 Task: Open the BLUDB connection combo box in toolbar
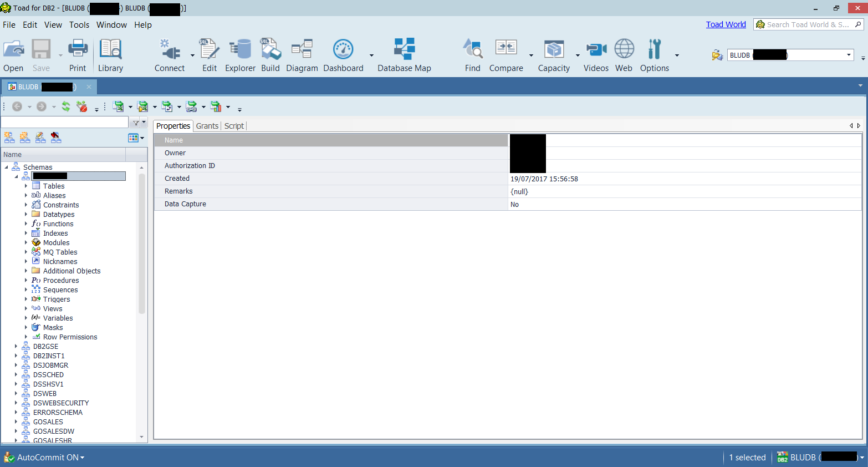[x=790, y=55]
